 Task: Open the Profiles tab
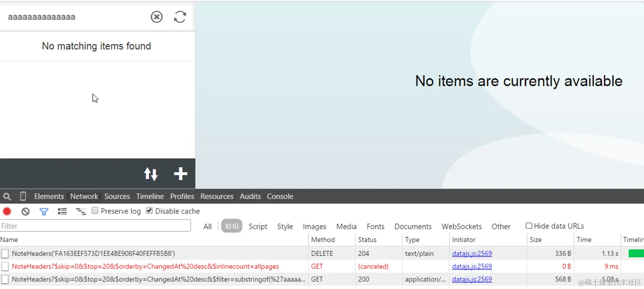pos(182,196)
